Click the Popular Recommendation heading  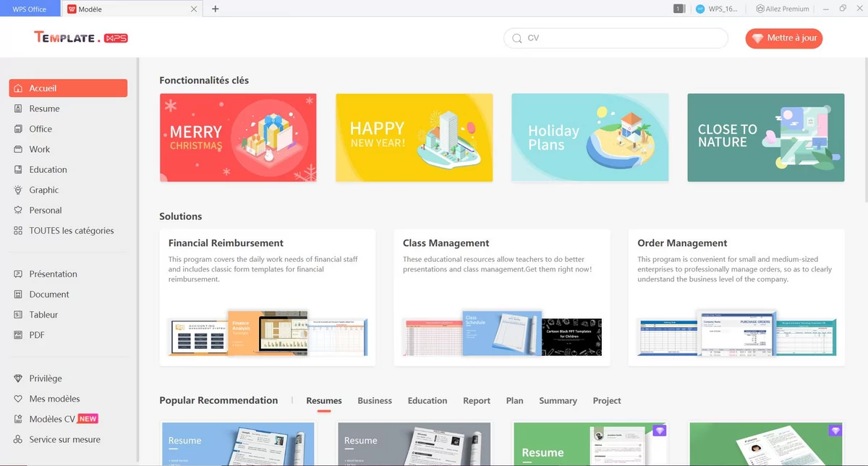[x=218, y=400]
